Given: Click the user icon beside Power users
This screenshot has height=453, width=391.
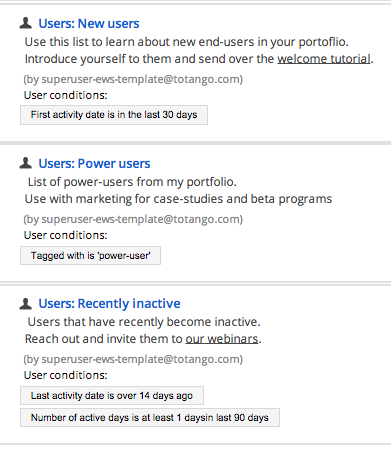Looking at the screenshot, I should coord(26,163).
